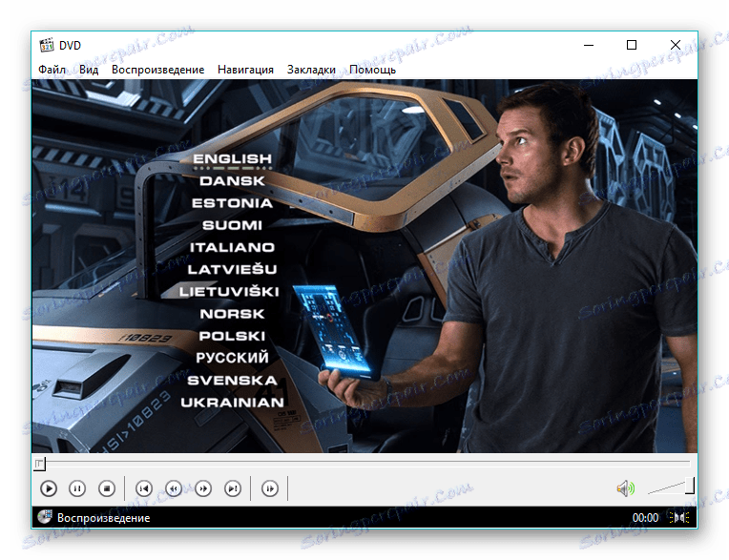The height and width of the screenshot is (560, 729).
Task: Open the Вид menu
Action: point(89,70)
